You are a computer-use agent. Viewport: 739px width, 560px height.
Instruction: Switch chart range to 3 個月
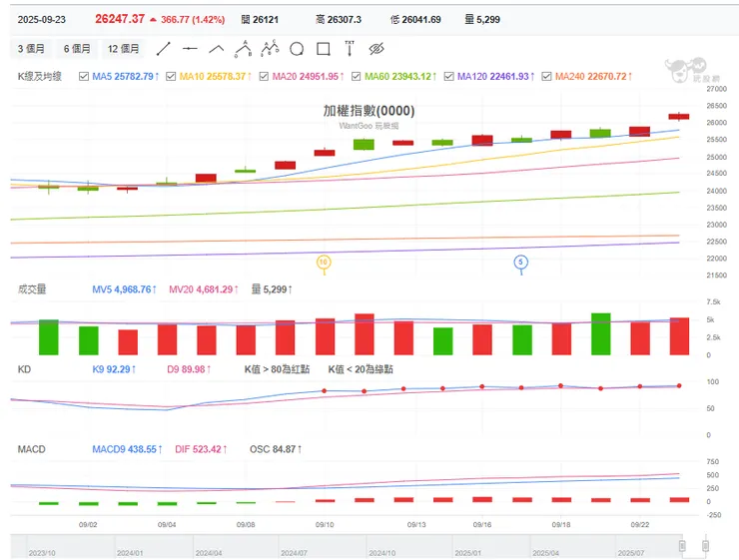pyautogui.click(x=31, y=49)
